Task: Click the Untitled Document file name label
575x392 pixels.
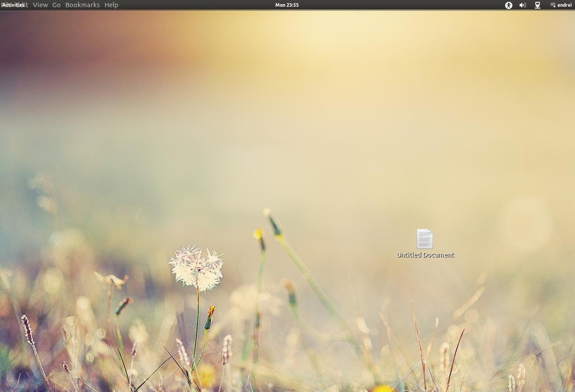Action: click(425, 255)
